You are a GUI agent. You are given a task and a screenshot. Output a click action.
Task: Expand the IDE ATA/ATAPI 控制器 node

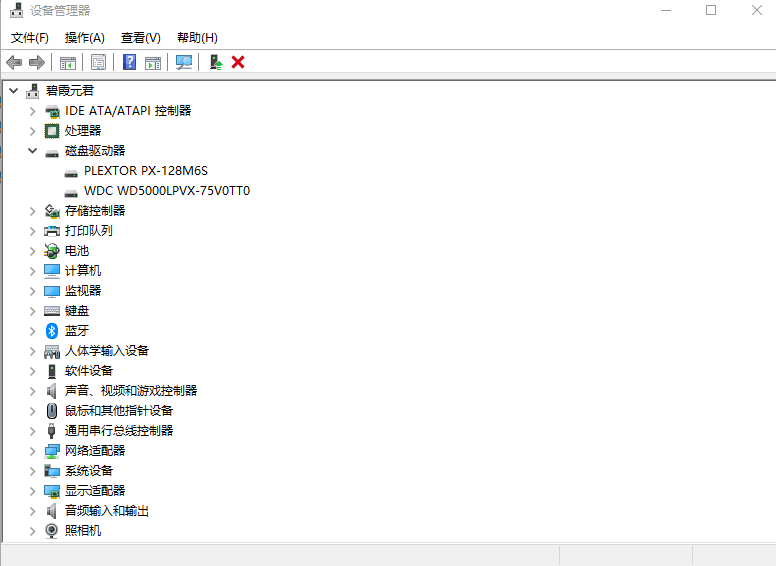point(33,111)
